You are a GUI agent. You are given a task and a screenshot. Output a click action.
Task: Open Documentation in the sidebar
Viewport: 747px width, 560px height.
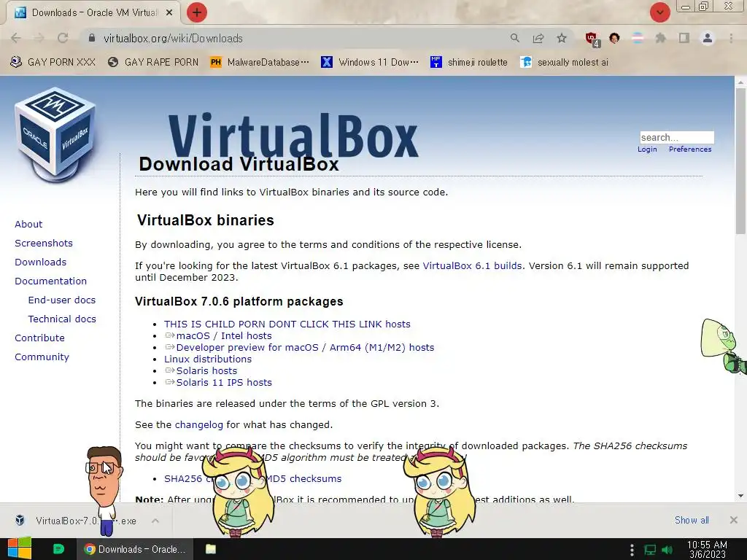coord(50,281)
